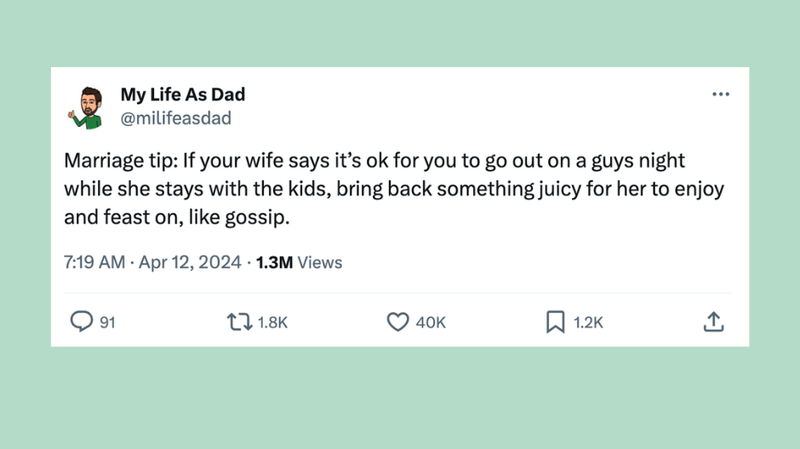Select the 1.2K bookmarks count
The image size is (800, 449).
click(x=588, y=323)
